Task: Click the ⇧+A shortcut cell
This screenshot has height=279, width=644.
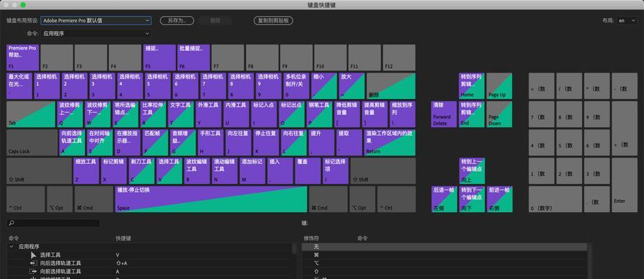Action: [122, 263]
